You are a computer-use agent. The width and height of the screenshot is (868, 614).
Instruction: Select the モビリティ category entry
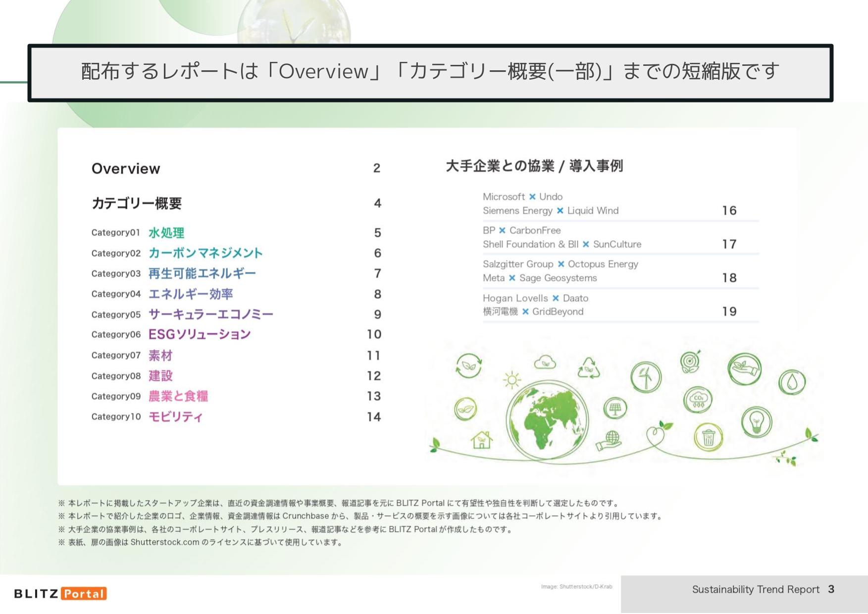(x=175, y=417)
